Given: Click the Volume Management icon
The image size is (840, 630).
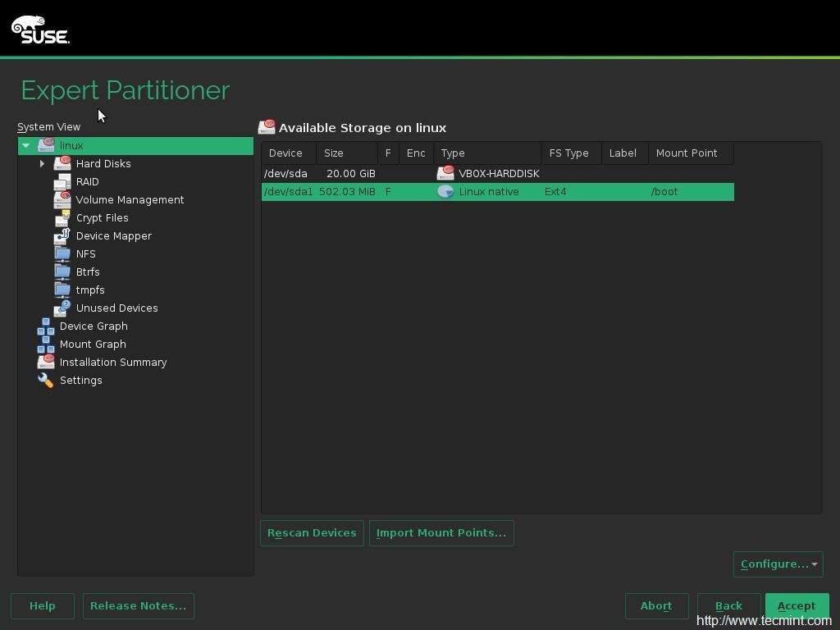Looking at the screenshot, I should tap(62, 199).
